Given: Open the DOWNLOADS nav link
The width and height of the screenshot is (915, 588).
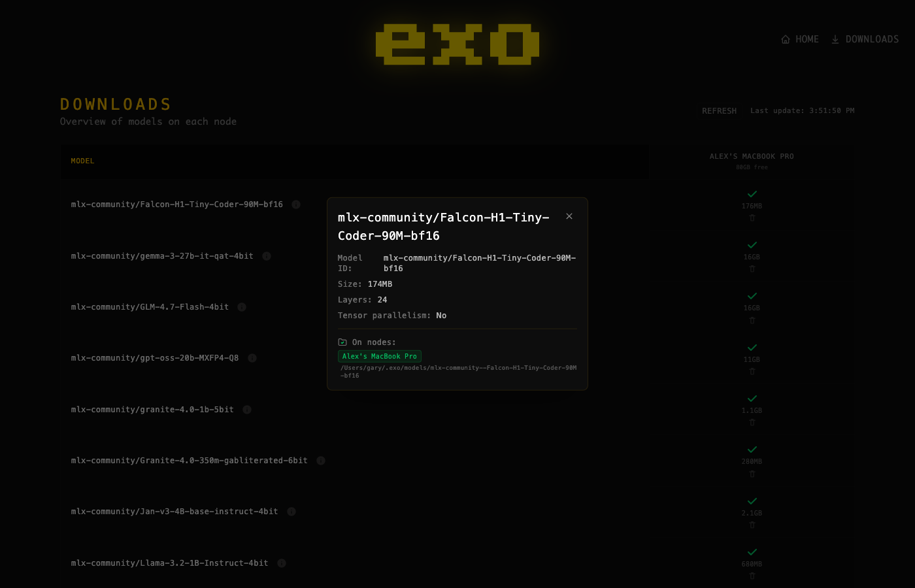Looking at the screenshot, I should click(865, 39).
